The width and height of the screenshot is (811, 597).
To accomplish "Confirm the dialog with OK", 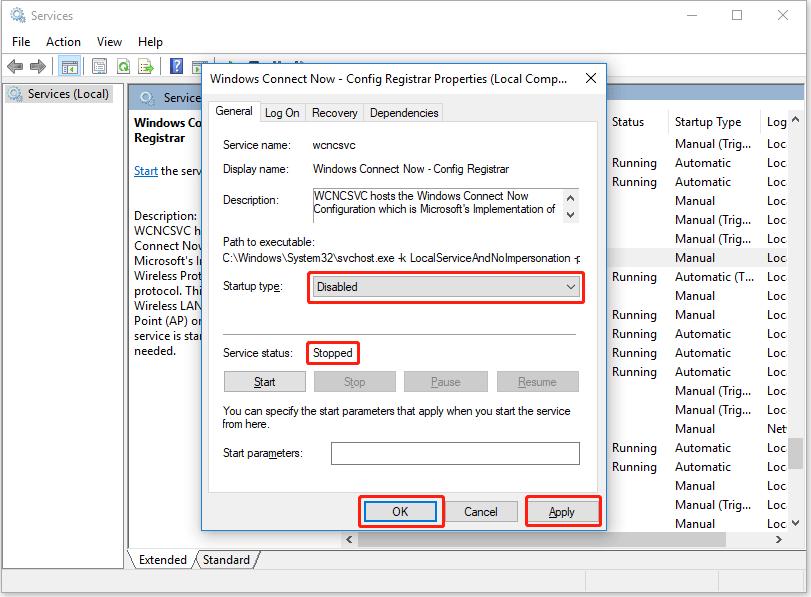I will [400, 512].
